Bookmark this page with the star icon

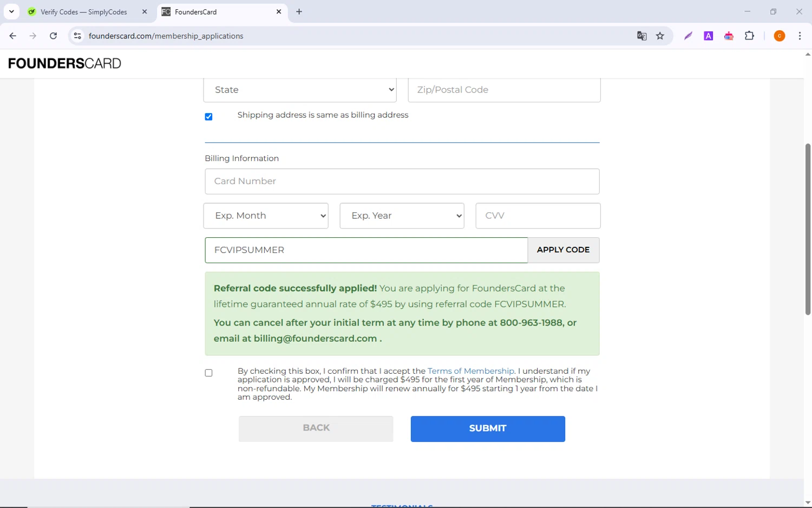tap(660, 36)
